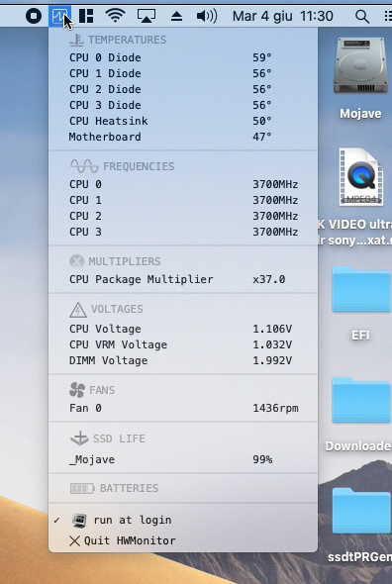Image resolution: width=392 pixels, height=584 pixels.
Task: Click the CPU 2 frequency label
Action: pos(85,216)
